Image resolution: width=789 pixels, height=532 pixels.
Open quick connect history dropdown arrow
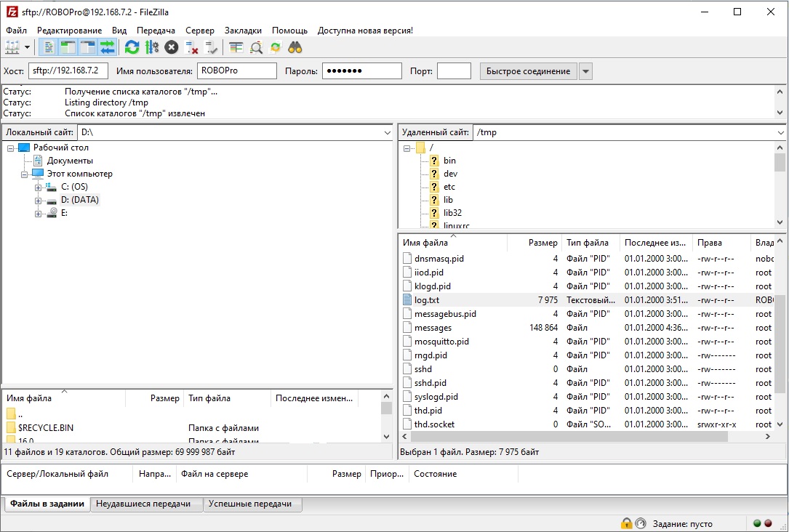pos(585,71)
